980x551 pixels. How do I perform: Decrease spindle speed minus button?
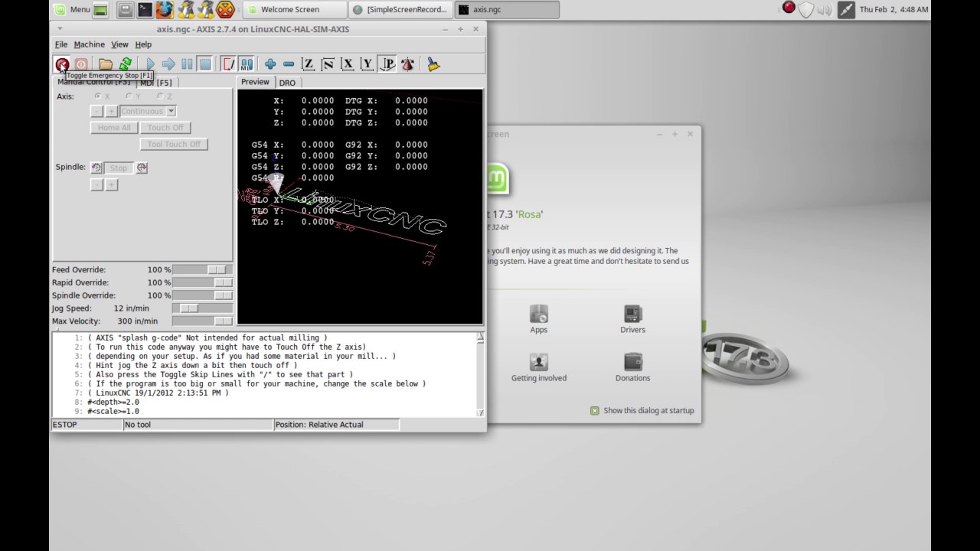point(96,184)
